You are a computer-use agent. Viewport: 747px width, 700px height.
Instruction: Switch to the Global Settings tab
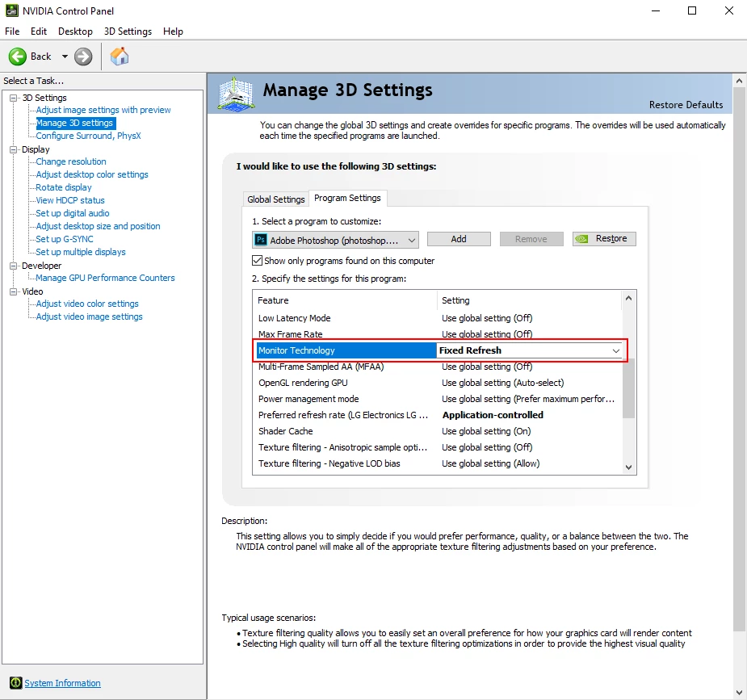[x=276, y=199]
